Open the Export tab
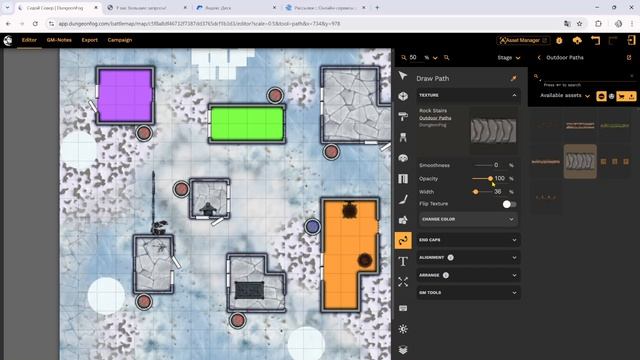640x360 pixels. pyautogui.click(x=89, y=40)
